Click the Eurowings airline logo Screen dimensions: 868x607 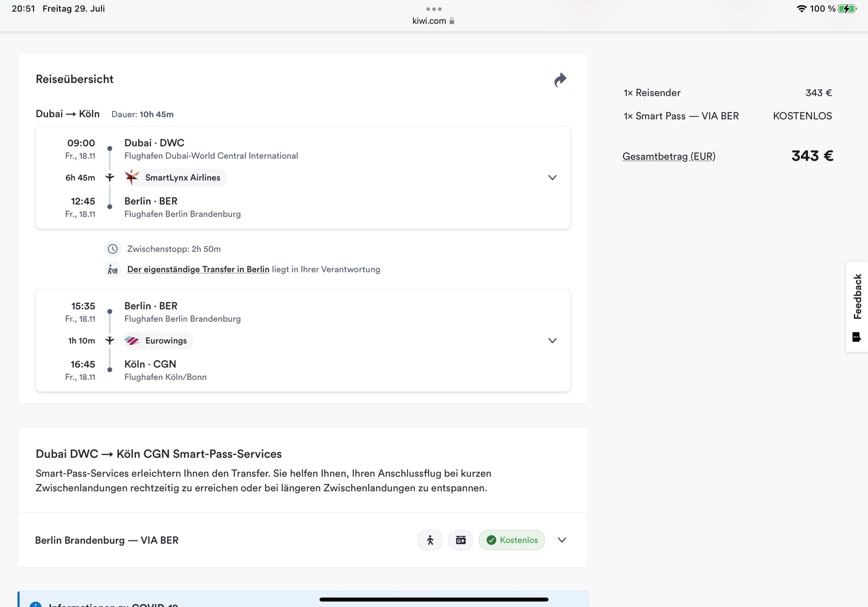click(132, 341)
